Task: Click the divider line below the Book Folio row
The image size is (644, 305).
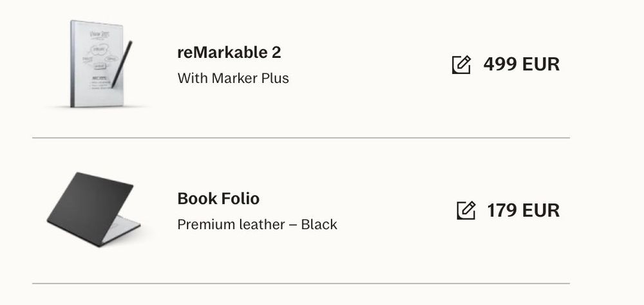Action: tap(301, 283)
